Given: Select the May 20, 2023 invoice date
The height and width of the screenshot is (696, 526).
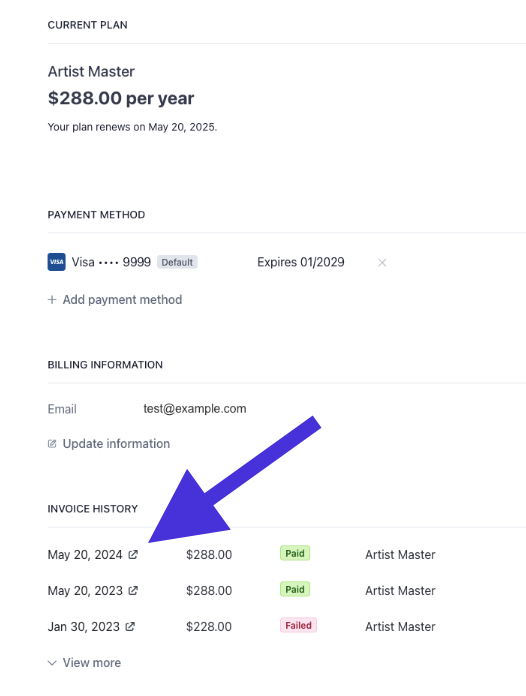Looking at the screenshot, I should 85,591.
